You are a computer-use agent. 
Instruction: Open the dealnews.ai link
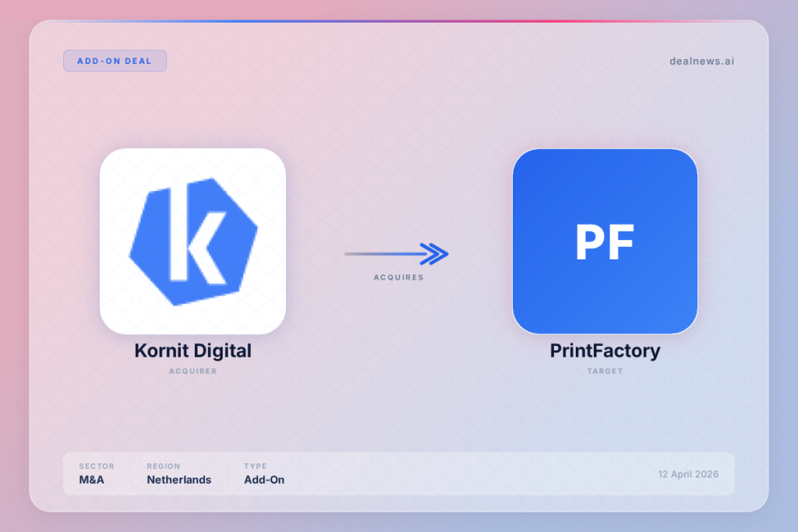coord(701,61)
